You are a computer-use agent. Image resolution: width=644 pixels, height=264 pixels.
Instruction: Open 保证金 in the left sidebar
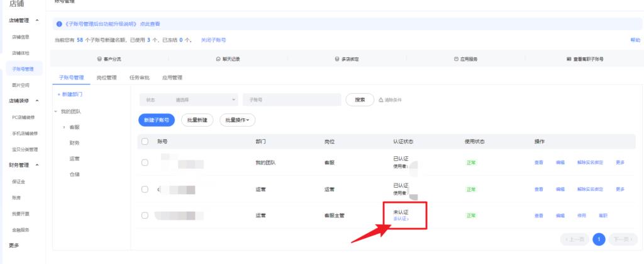click(18, 181)
